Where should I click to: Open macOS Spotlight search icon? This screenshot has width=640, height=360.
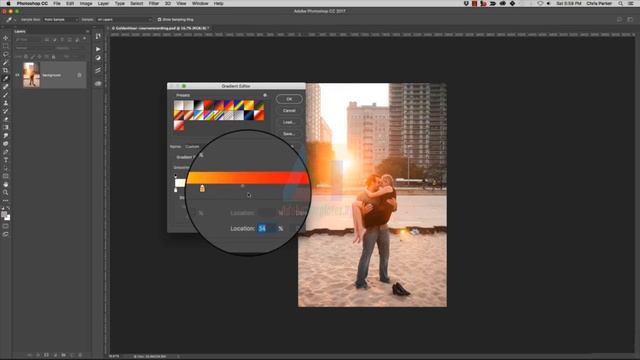620,3
